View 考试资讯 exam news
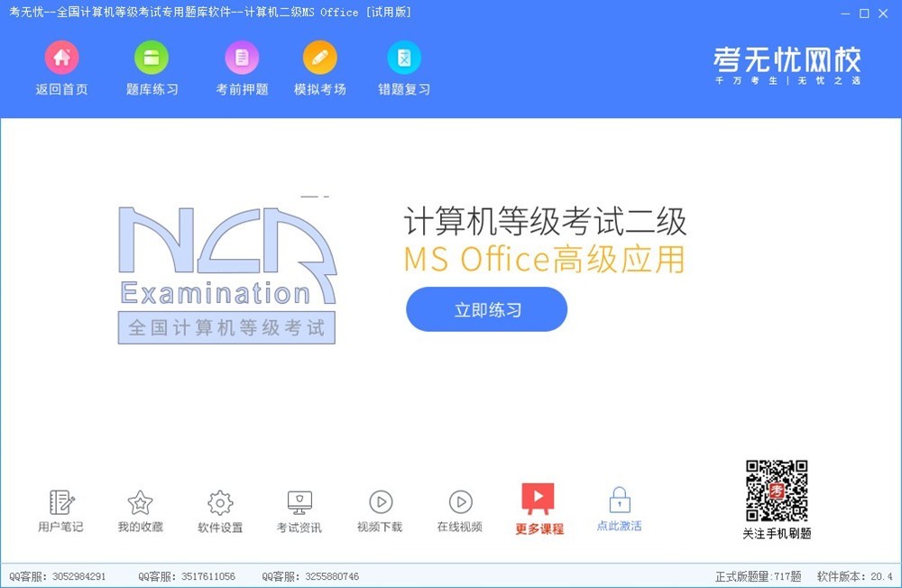902x588 pixels. (299, 511)
